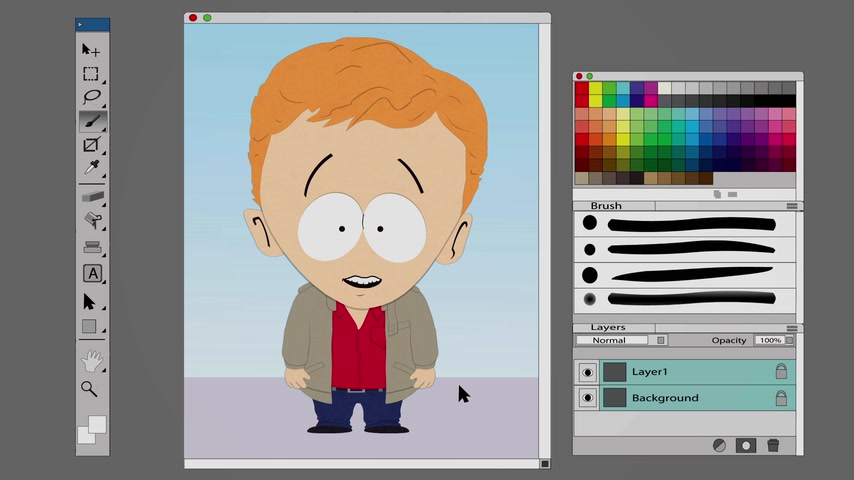The image size is (854, 480).
Task: Click the canvas vertical scrollbar
Action: pos(545,241)
